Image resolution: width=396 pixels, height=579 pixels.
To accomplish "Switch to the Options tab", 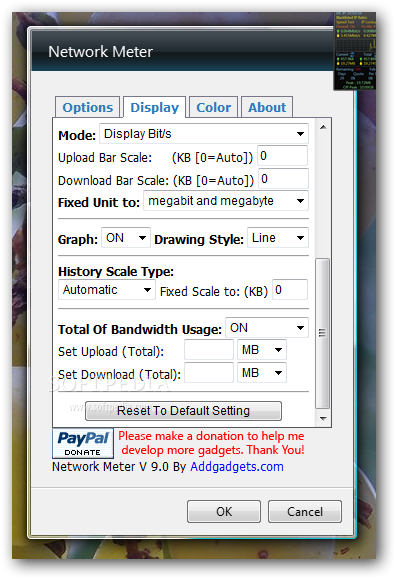I will [88, 107].
